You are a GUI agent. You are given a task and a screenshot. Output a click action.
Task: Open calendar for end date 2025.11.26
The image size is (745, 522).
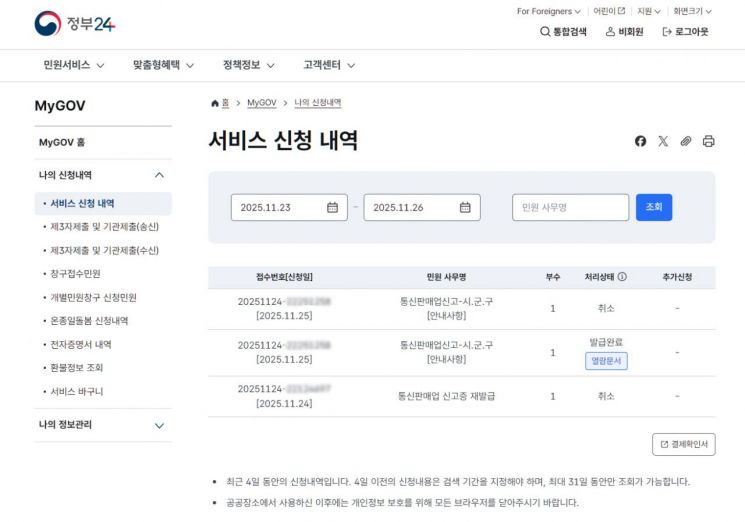coord(465,208)
